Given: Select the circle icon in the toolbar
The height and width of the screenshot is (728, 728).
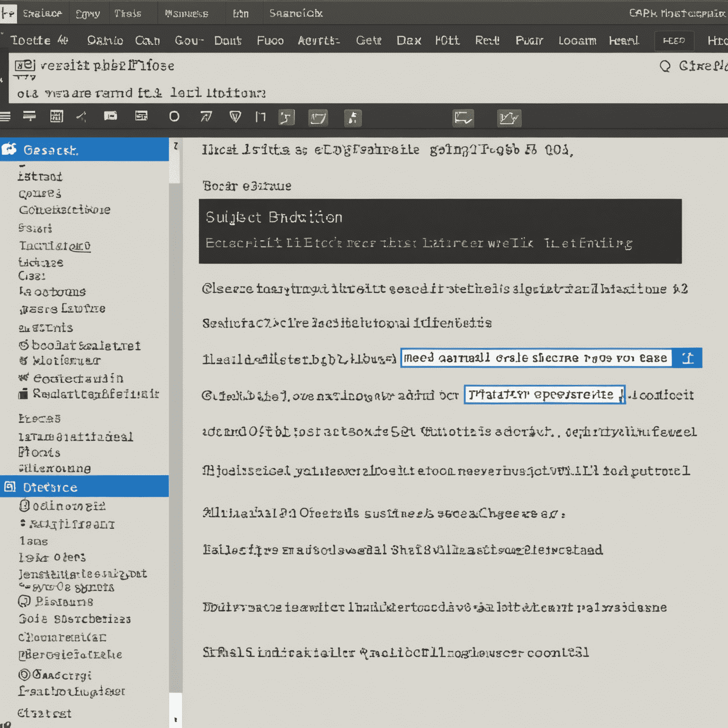Looking at the screenshot, I should click(174, 117).
